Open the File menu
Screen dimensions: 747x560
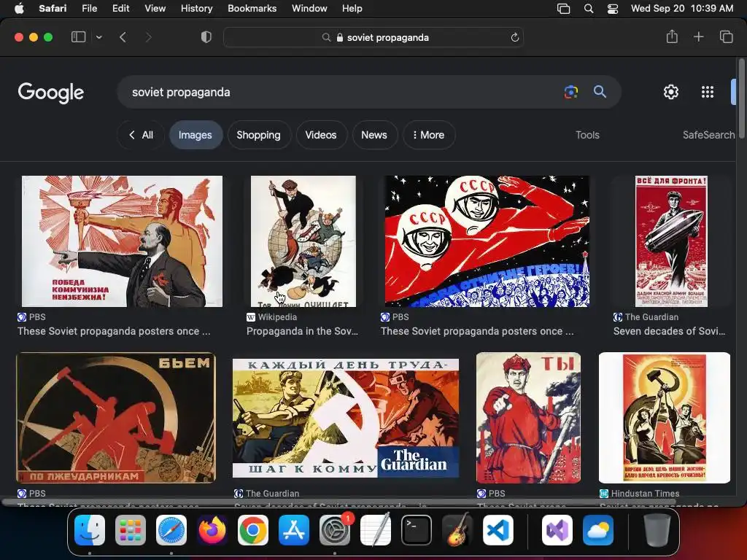(89, 8)
